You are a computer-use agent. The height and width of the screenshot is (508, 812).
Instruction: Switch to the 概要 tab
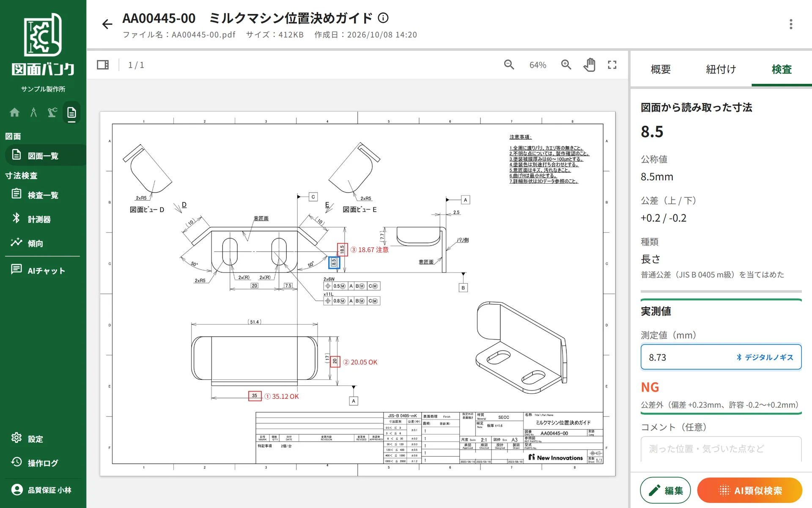click(x=661, y=69)
